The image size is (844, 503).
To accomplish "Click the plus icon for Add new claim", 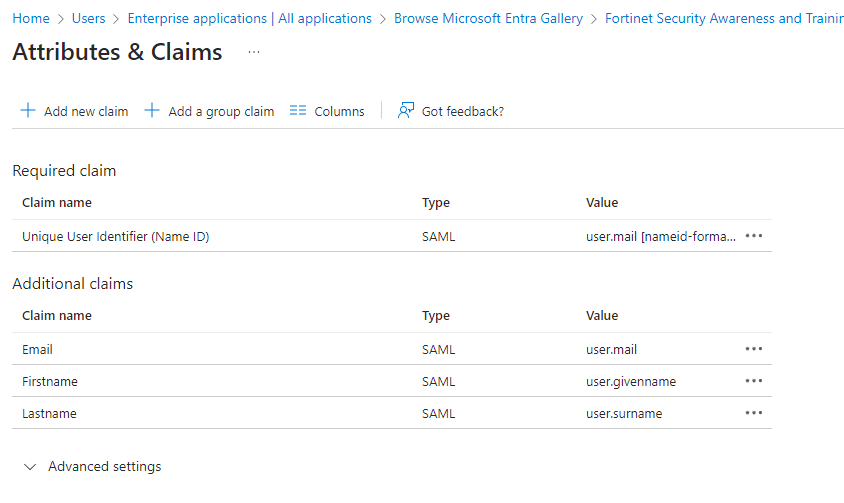I will coord(28,111).
